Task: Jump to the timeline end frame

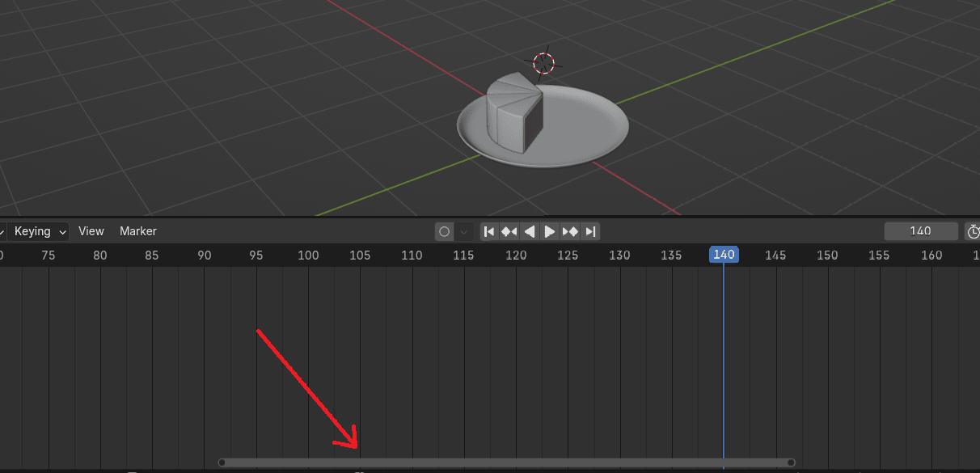Action: coord(591,232)
